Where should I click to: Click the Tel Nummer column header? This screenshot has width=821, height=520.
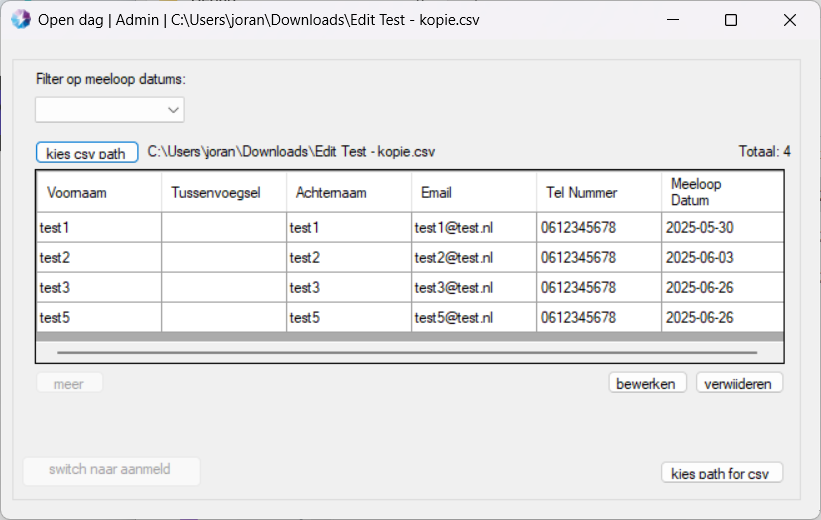(598, 192)
